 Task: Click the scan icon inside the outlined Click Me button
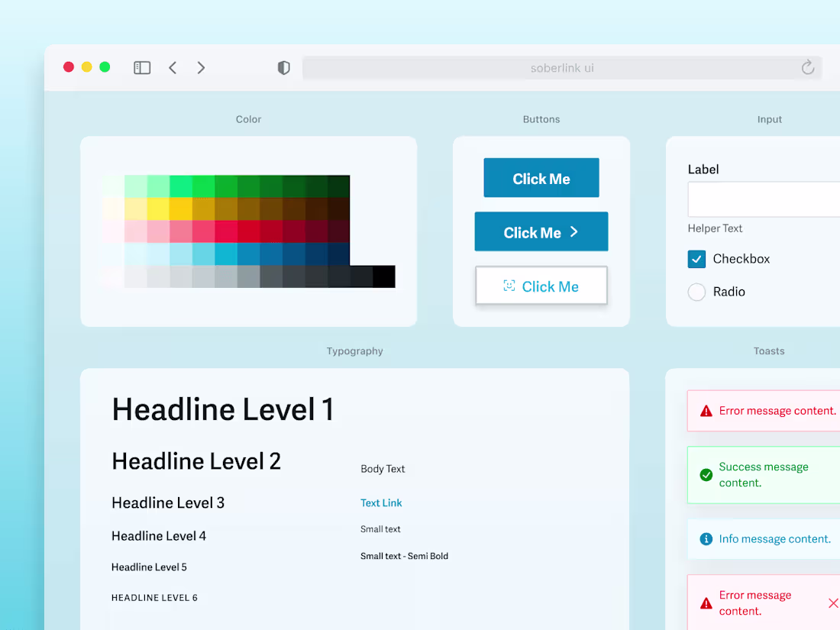pyautogui.click(x=509, y=286)
